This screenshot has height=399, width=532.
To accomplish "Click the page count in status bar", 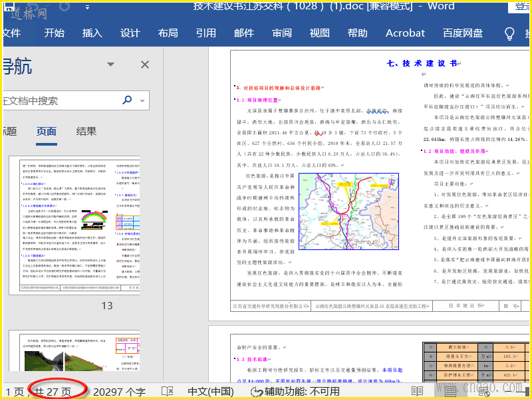I will (53, 392).
